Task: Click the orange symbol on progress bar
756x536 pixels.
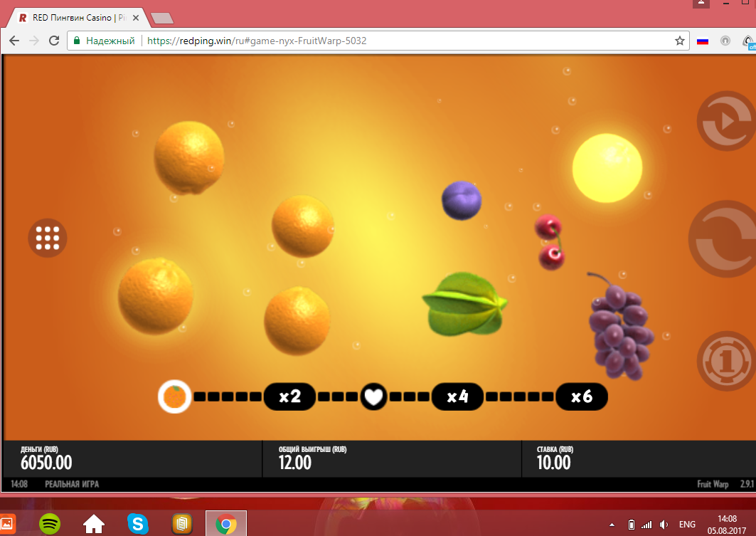Action: pos(174,396)
